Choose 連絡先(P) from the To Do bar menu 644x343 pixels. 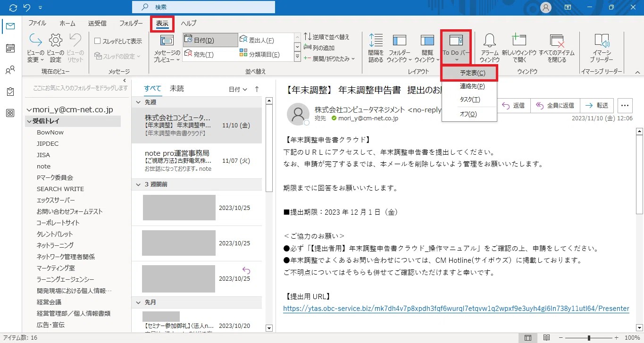pos(469,86)
